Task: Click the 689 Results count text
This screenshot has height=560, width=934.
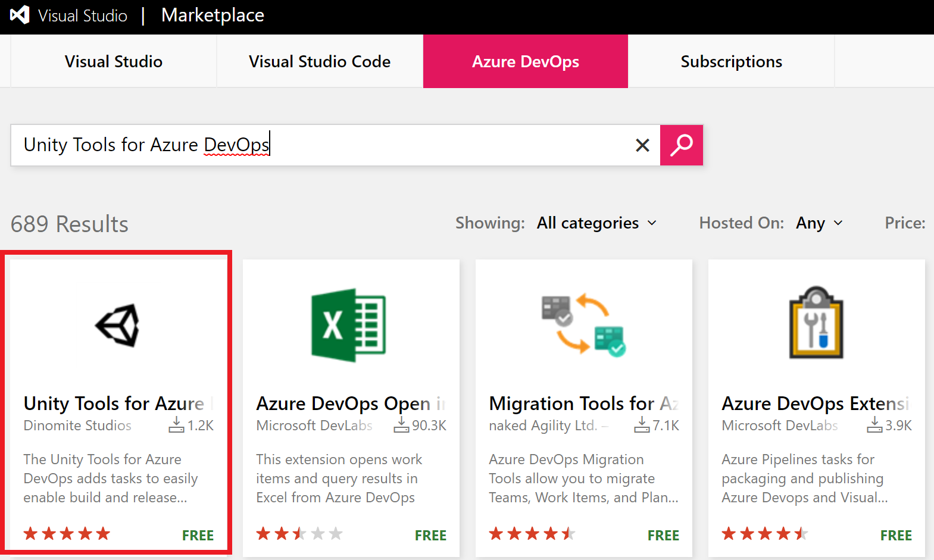Action: (70, 224)
